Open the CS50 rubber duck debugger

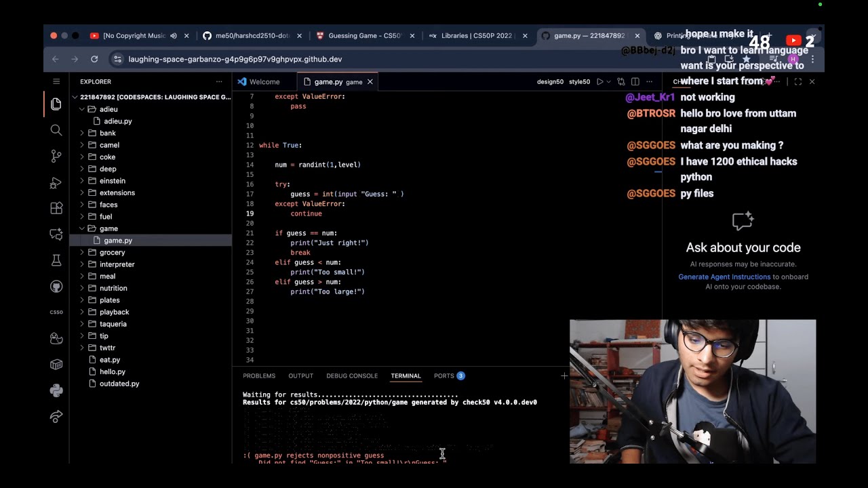[x=56, y=338]
